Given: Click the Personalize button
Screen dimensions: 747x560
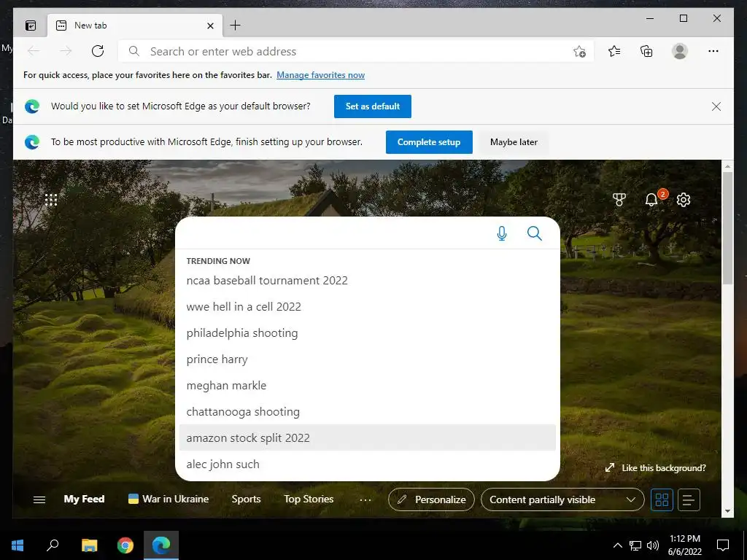Looking at the screenshot, I should point(431,499).
